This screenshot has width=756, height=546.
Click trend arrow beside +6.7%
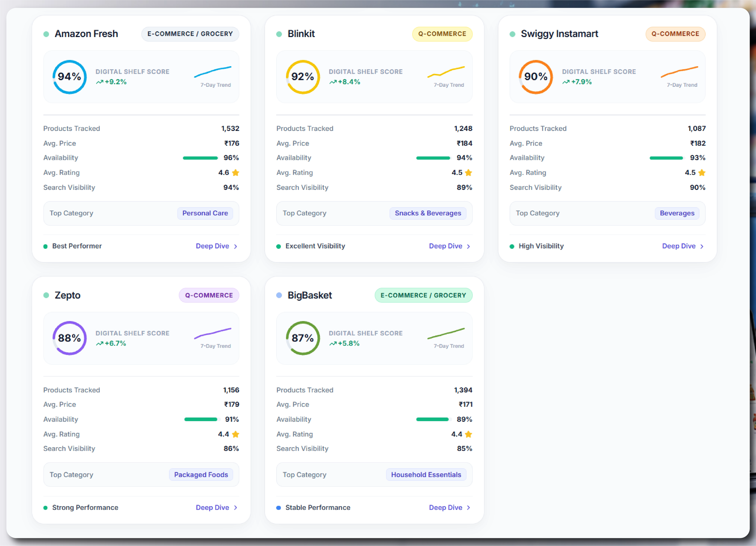pyautogui.click(x=100, y=344)
